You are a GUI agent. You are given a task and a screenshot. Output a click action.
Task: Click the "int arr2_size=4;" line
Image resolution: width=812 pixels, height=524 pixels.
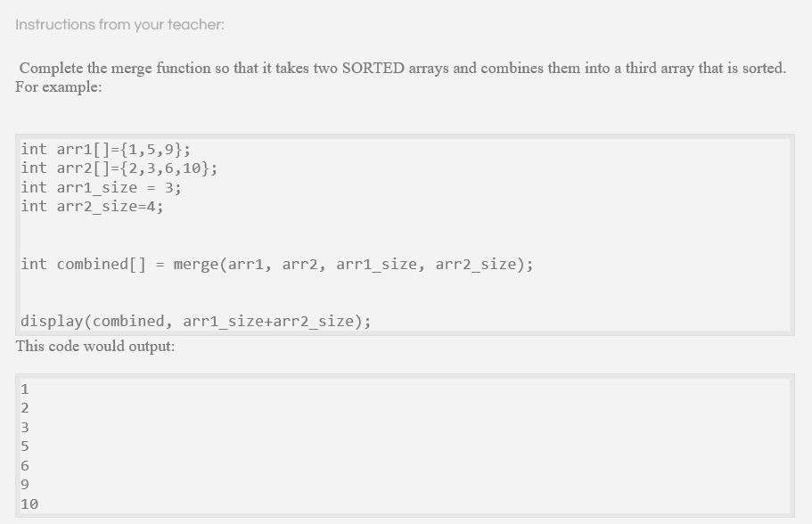click(92, 206)
